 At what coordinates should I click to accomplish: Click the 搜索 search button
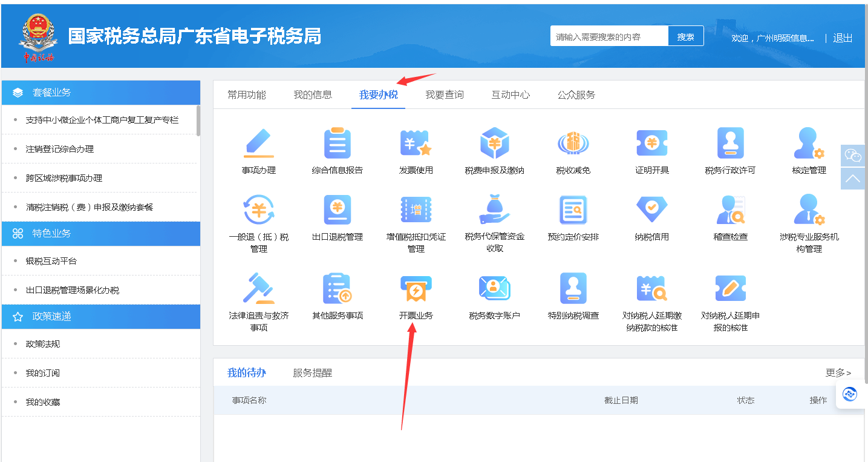[685, 36]
